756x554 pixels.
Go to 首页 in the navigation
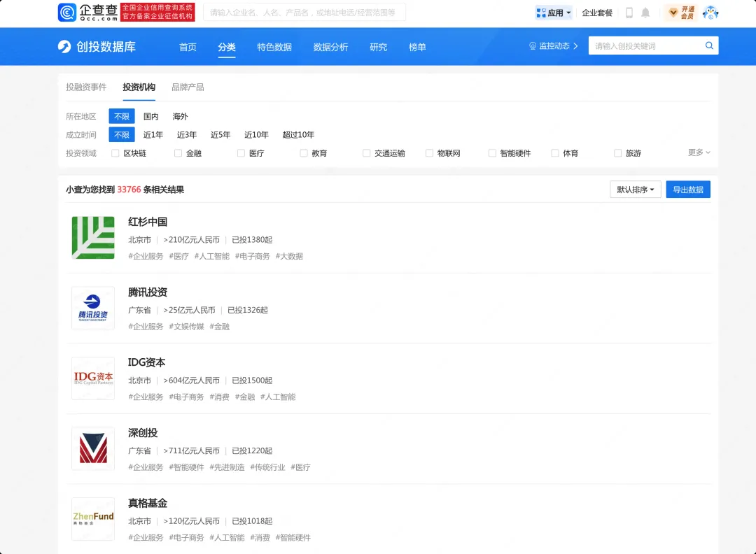point(188,47)
